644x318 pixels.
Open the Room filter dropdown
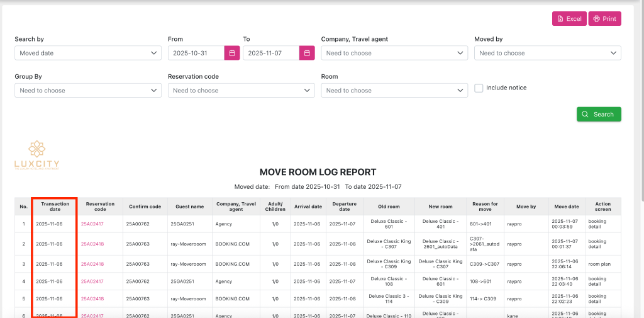[x=394, y=91]
